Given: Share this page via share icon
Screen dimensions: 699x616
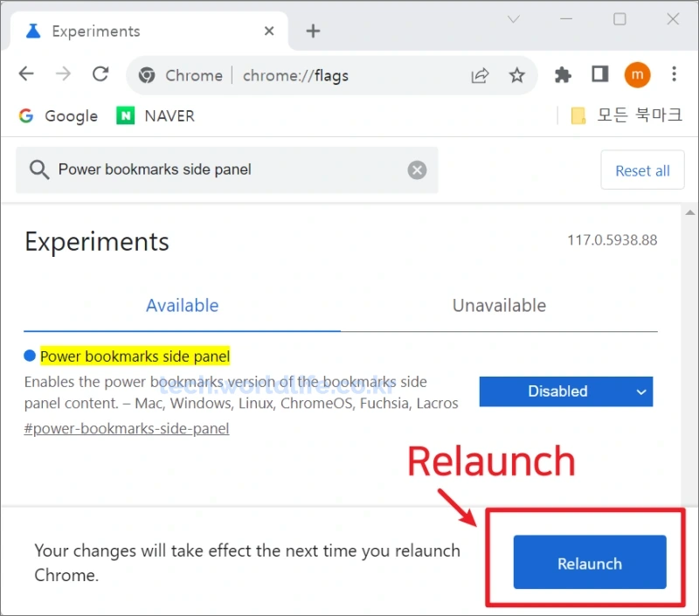Looking at the screenshot, I should [480, 75].
